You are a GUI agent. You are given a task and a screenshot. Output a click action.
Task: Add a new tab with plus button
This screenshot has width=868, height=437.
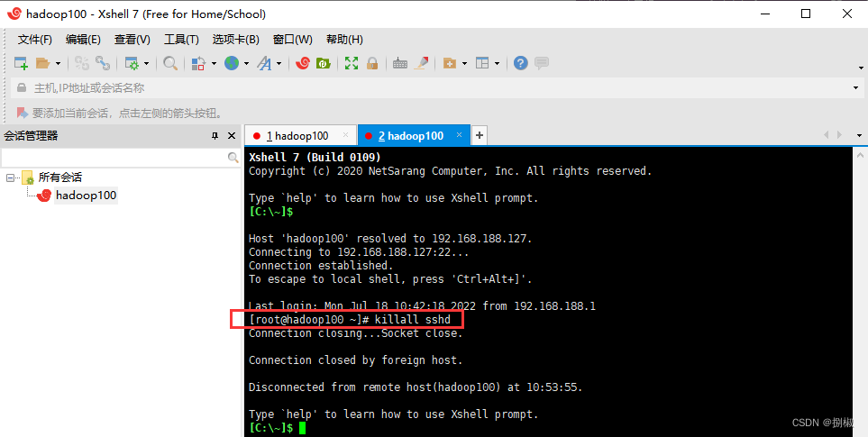[480, 135]
